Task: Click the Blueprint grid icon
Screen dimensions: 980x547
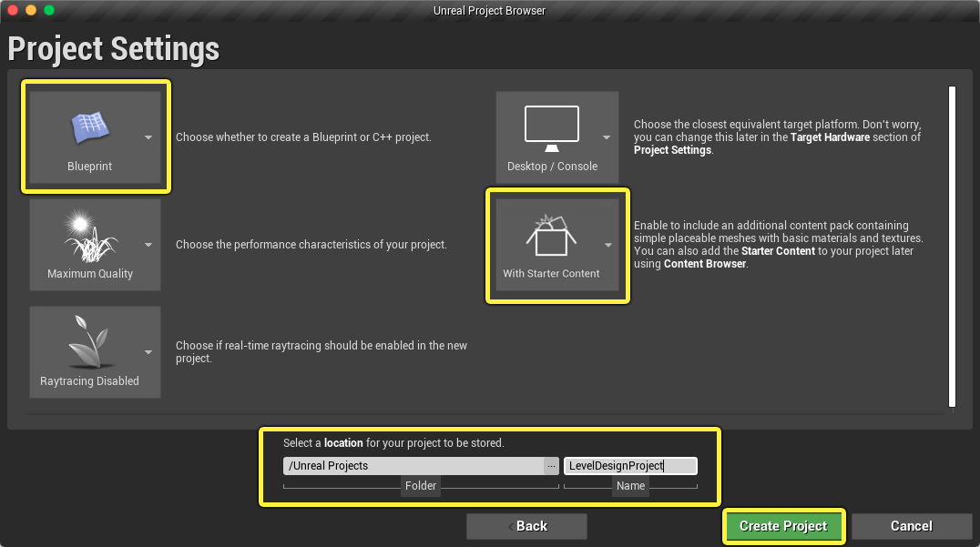Action: (x=91, y=127)
